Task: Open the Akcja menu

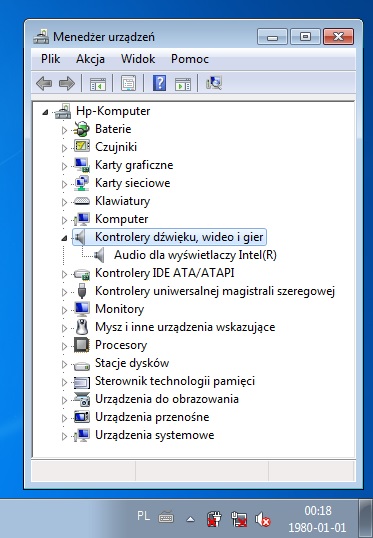Action: point(90,59)
